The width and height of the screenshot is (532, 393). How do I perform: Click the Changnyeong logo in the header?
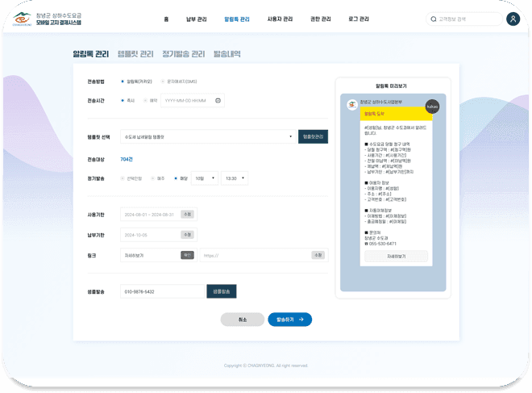pos(23,19)
